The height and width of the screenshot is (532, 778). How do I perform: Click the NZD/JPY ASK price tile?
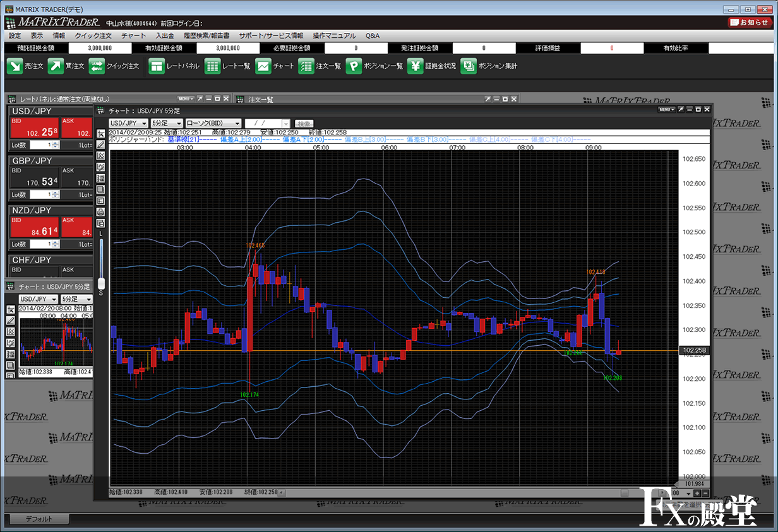coord(76,227)
